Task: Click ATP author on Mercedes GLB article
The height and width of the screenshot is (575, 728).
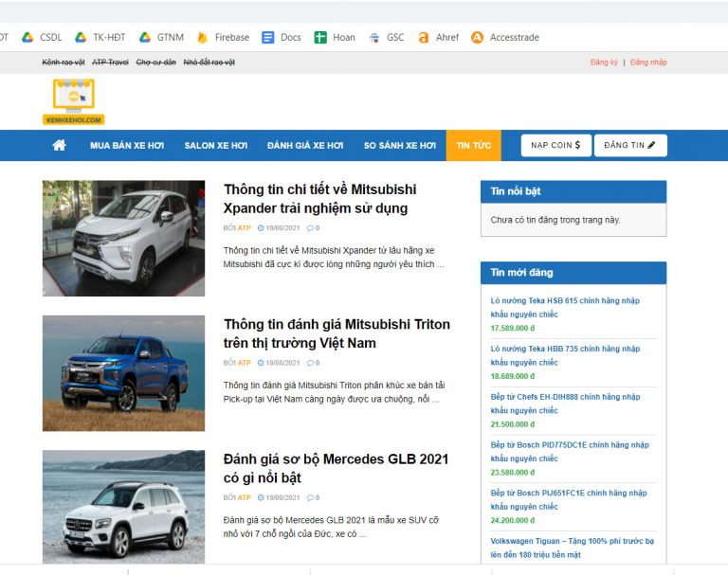Action: coord(245,497)
